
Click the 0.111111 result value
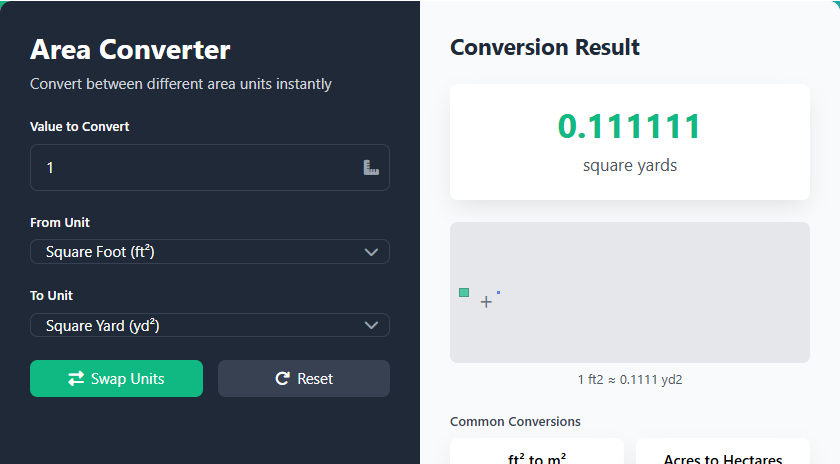click(x=630, y=127)
